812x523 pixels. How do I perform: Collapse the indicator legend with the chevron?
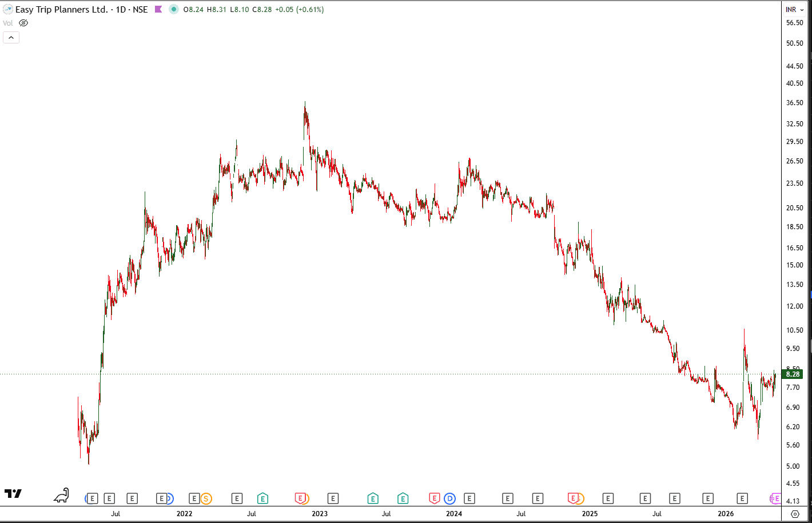pos(11,38)
